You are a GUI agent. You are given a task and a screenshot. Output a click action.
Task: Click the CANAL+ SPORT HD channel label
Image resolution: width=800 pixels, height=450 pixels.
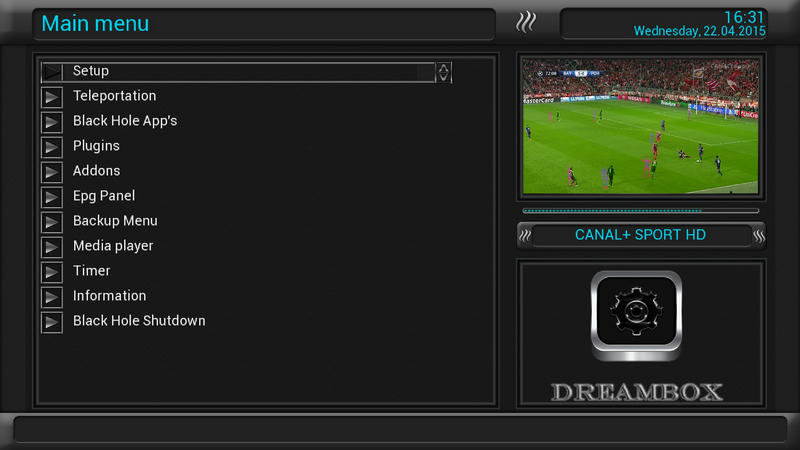640,235
